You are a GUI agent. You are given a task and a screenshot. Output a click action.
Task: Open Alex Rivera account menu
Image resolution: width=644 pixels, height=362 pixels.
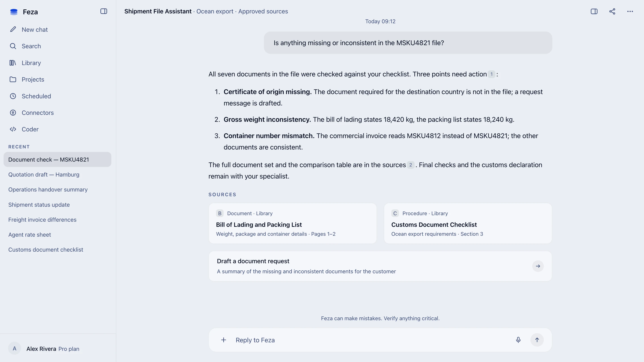coord(58,349)
